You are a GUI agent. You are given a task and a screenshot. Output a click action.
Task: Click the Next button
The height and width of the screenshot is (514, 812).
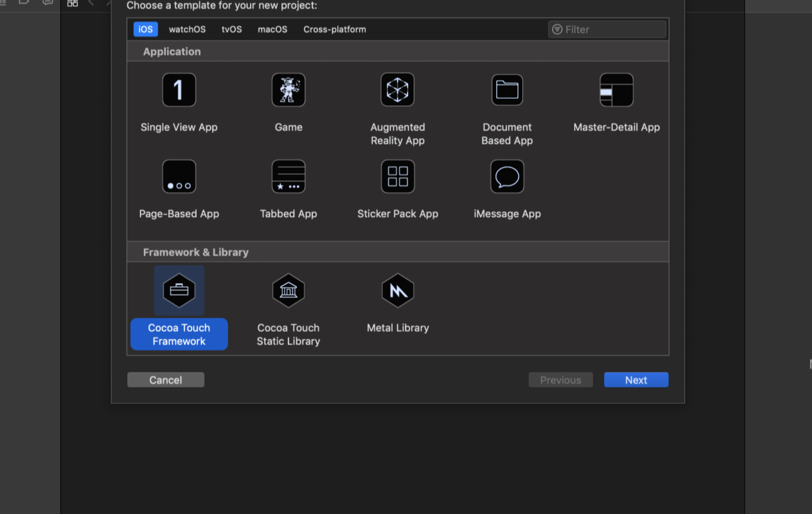pyautogui.click(x=636, y=380)
